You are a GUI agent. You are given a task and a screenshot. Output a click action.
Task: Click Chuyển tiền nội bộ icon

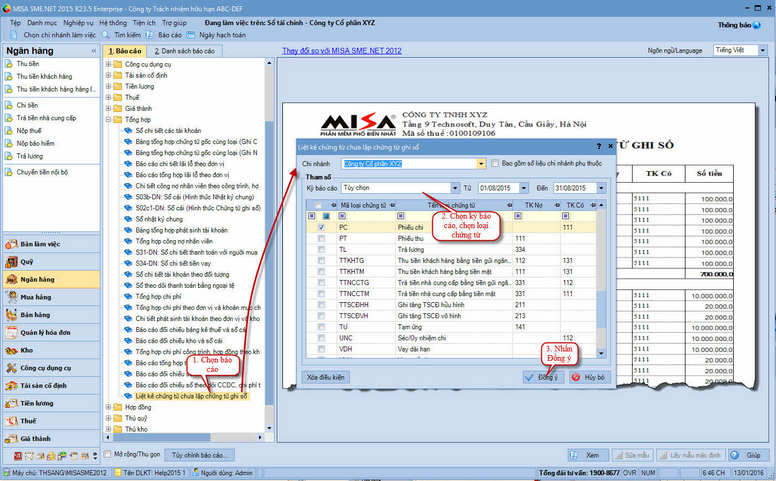coord(8,172)
